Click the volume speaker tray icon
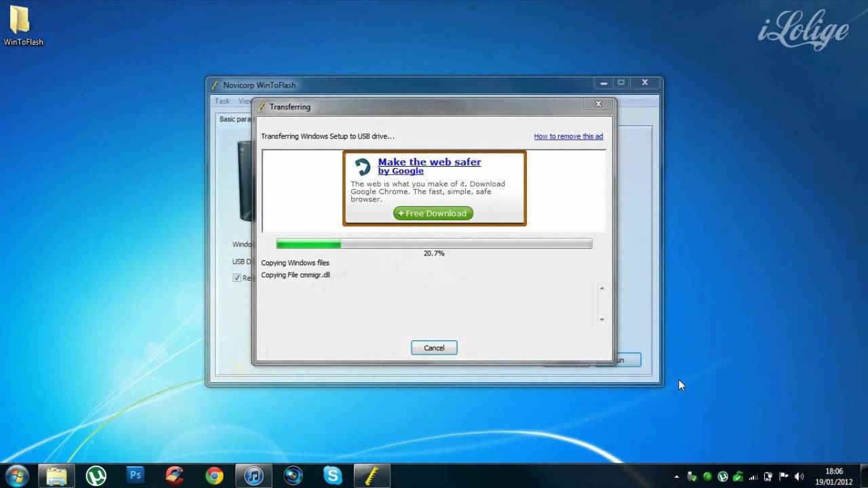 [x=799, y=476]
